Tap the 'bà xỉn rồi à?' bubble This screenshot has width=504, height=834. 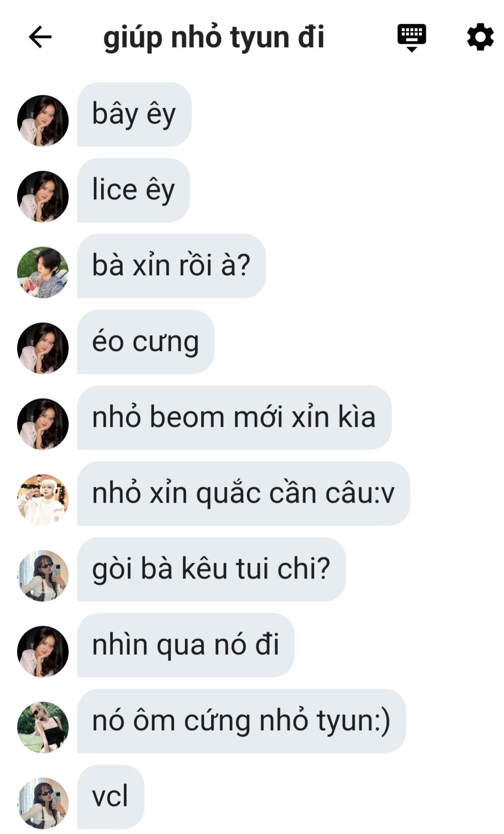171,266
